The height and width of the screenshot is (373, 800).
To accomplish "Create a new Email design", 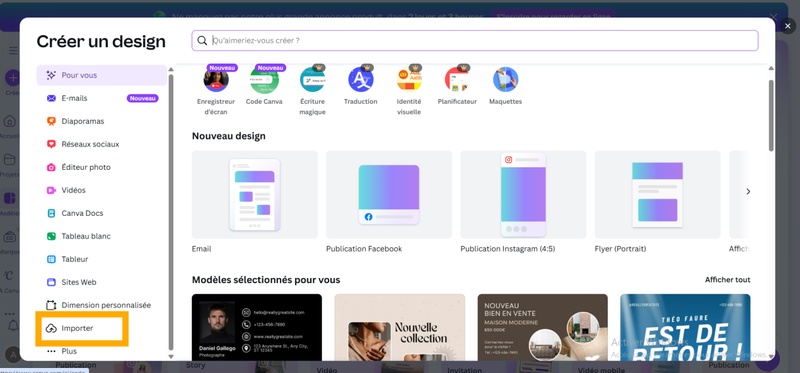I will coord(255,194).
